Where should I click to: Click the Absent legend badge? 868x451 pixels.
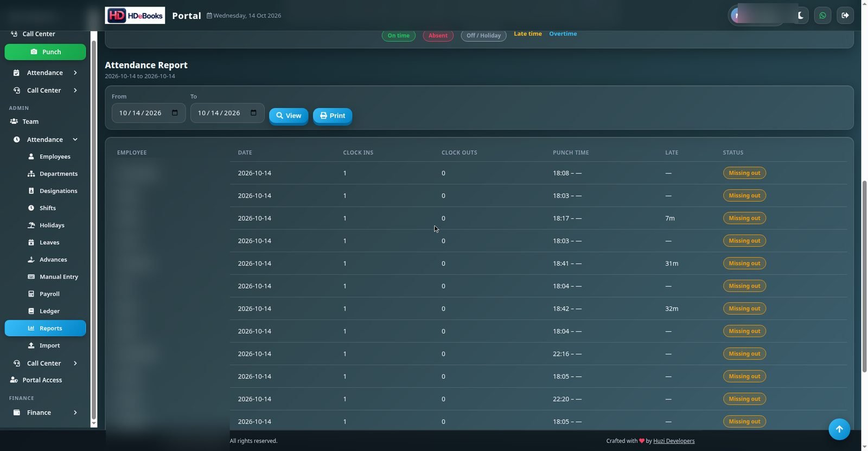click(438, 36)
